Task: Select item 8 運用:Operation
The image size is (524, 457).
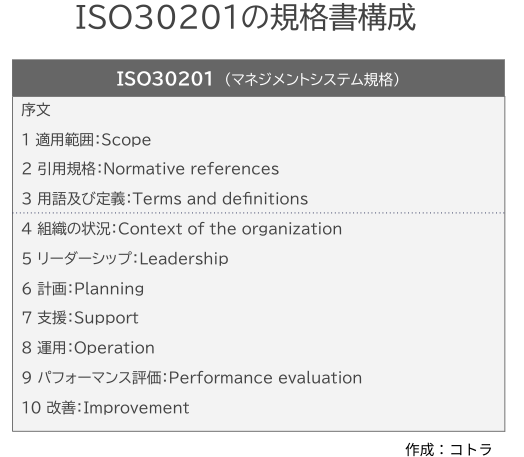Action: tap(88, 348)
